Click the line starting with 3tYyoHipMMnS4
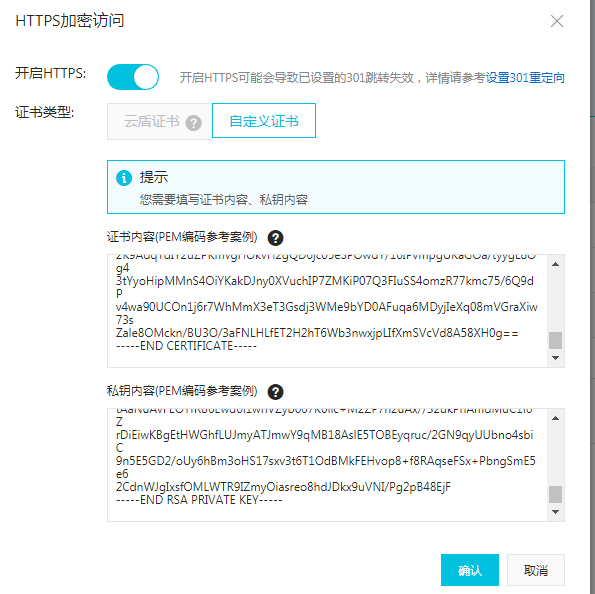The height and width of the screenshot is (594, 595). [x=325, y=281]
